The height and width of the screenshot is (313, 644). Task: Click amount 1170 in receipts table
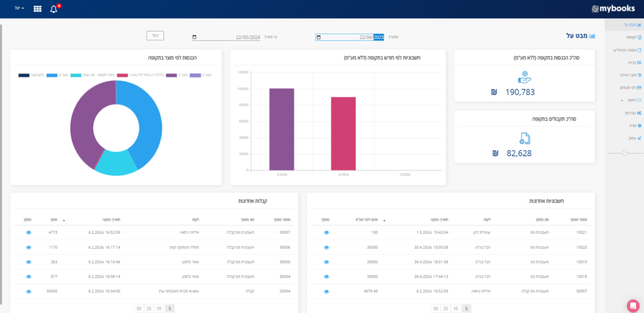pyautogui.click(x=53, y=248)
